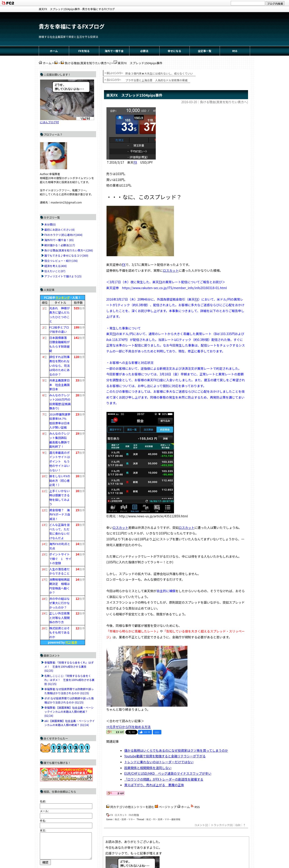Click the ブログ内検索 search button
This screenshot has height=868, width=289.
275,3
